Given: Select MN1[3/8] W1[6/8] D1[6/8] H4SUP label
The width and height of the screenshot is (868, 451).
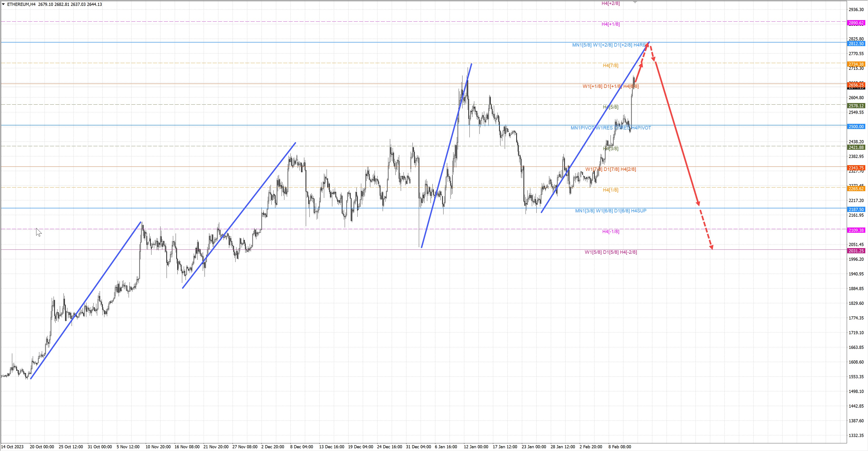Looking at the screenshot, I should pos(611,211).
